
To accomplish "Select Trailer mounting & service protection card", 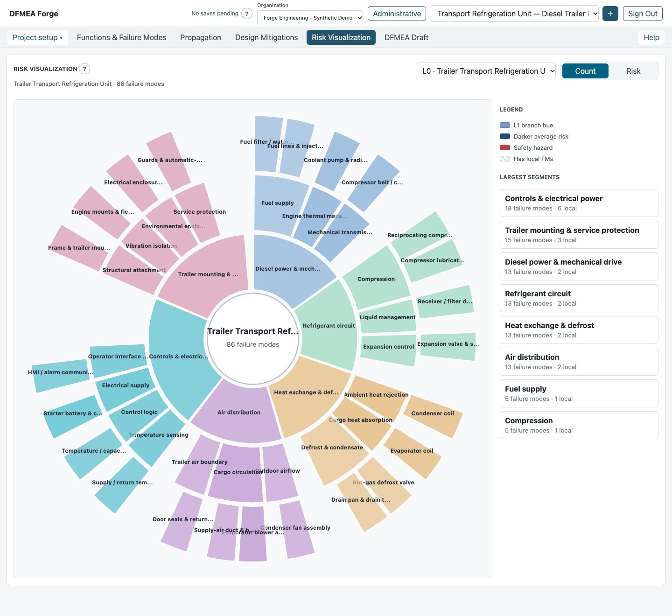I will [579, 235].
